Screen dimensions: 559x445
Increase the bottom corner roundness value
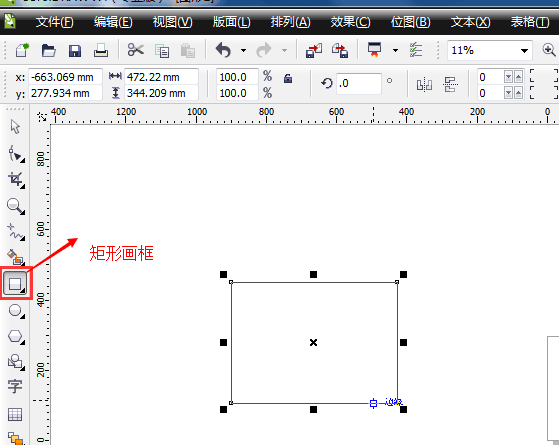tap(518, 93)
